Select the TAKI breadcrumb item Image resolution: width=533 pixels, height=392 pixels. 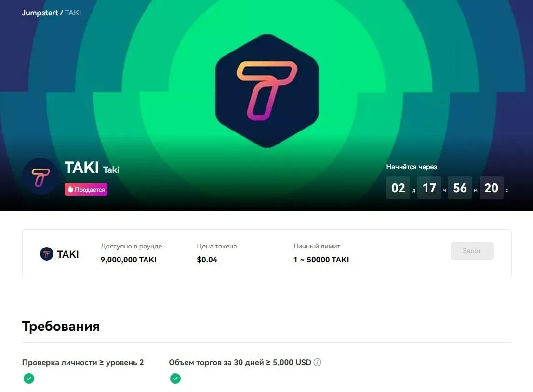click(x=73, y=13)
